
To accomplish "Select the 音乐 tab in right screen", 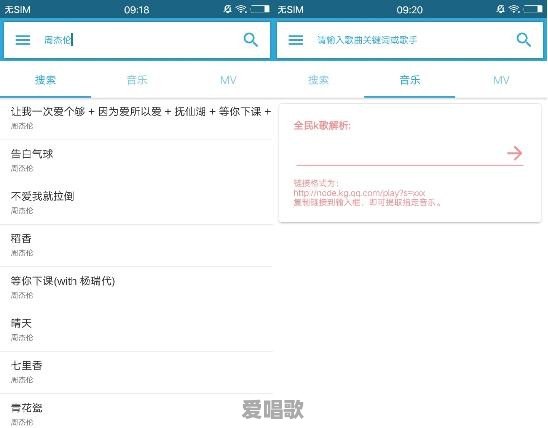I will click(x=410, y=80).
